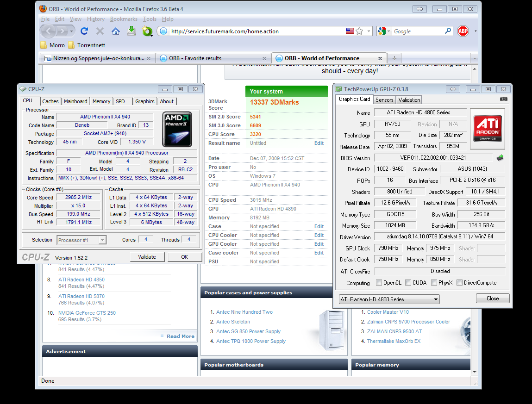532x404 pixels.
Task: Edit the CPU Cooler entry link
Action: point(319,235)
